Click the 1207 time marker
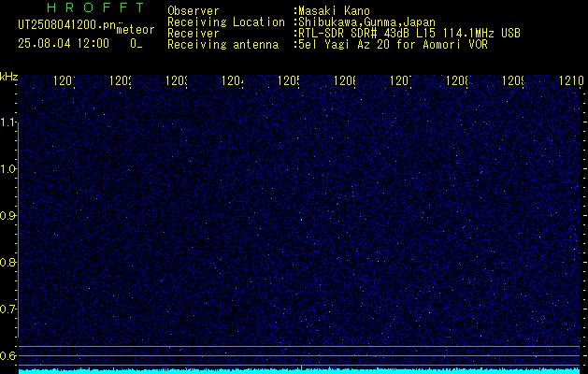 [x=400, y=80]
